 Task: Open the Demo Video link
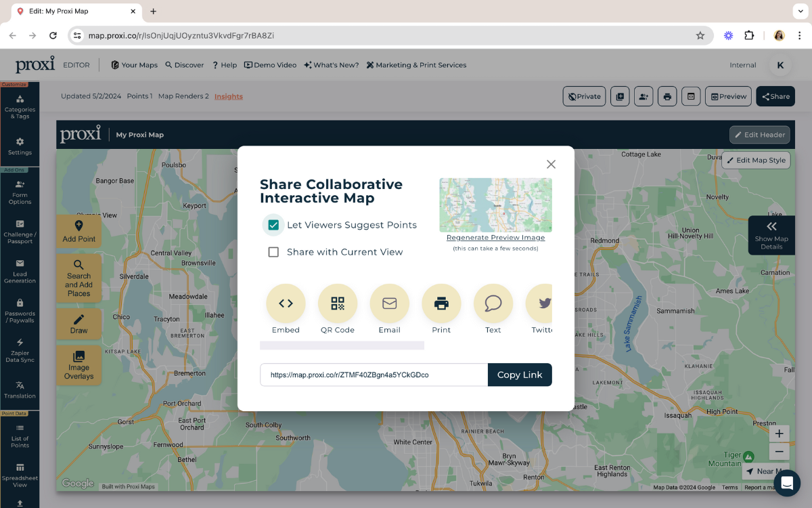point(270,65)
